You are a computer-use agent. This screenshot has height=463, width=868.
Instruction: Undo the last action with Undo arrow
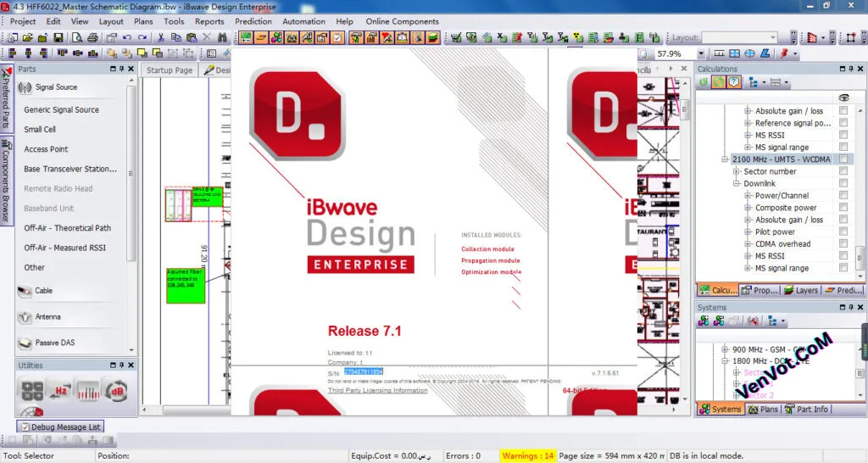(x=127, y=37)
